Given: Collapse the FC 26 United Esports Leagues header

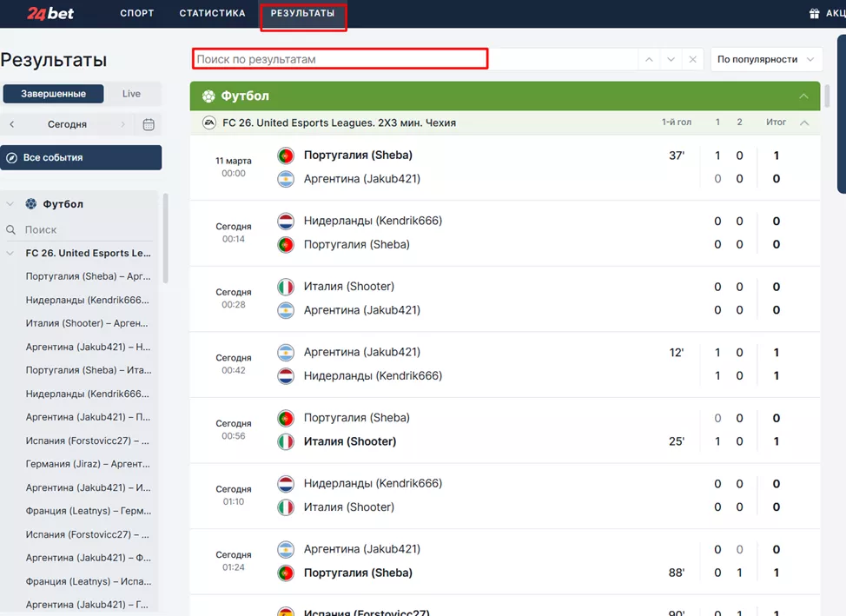Looking at the screenshot, I should (804, 123).
